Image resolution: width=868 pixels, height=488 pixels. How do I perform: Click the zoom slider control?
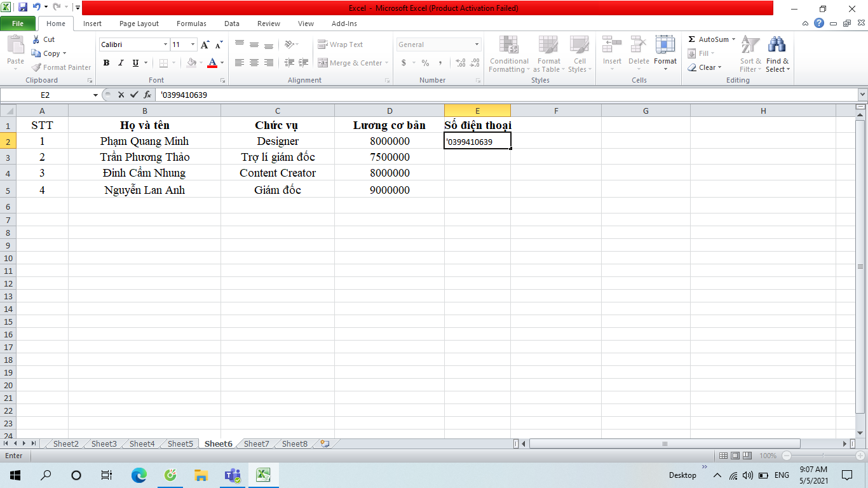tap(824, 456)
